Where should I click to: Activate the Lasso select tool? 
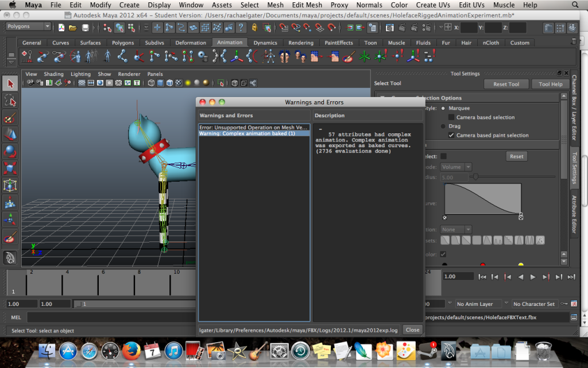tap(10, 101)
